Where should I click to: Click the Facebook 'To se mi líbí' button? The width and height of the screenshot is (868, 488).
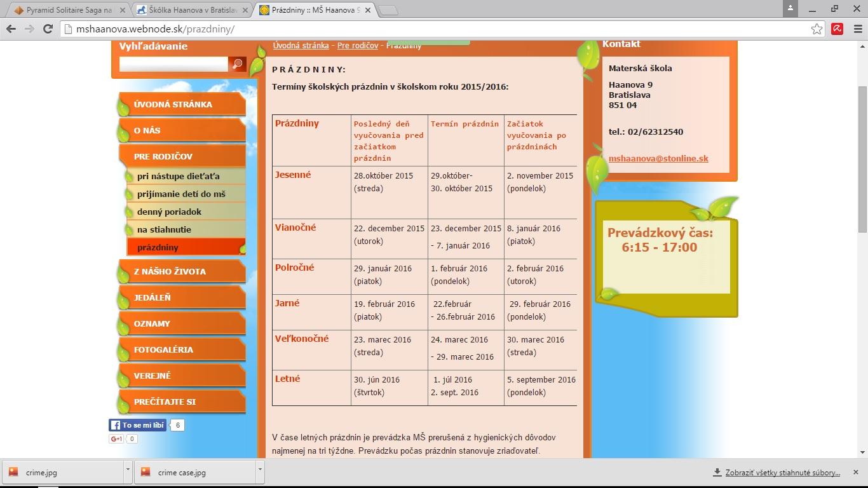137,425
